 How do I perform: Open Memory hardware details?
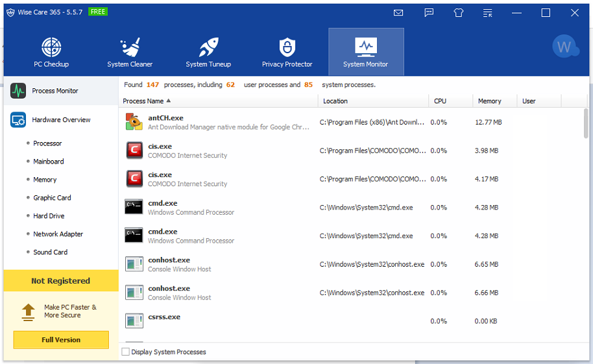(45, 180)
